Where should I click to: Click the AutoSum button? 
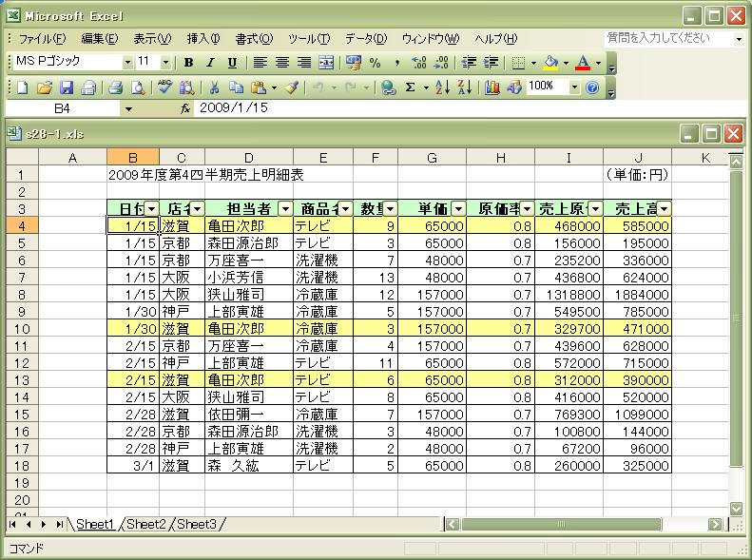pyautogui.click(x=410, y=87)
